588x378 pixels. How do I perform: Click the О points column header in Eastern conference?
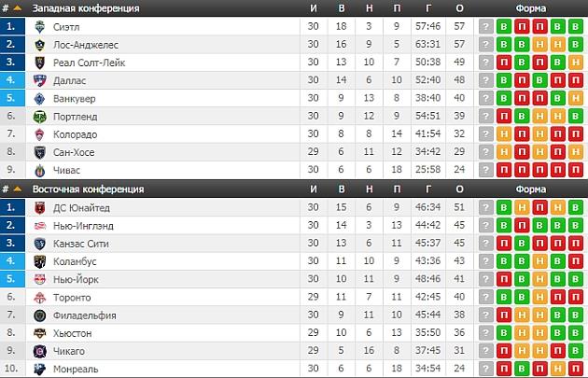459,189
